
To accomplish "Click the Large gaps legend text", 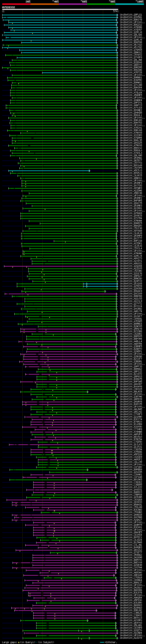I will point(28,642).
